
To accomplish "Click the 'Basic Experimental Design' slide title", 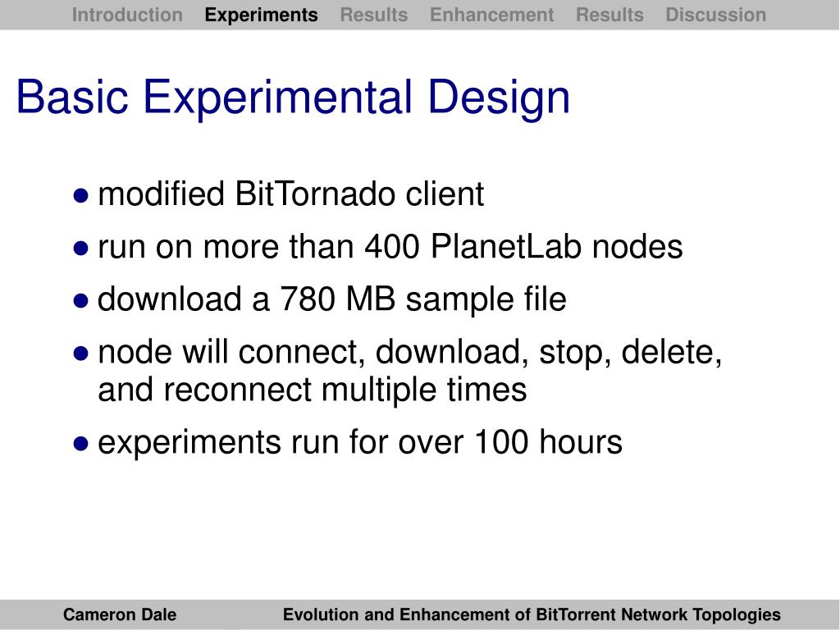I will [293, 98].
